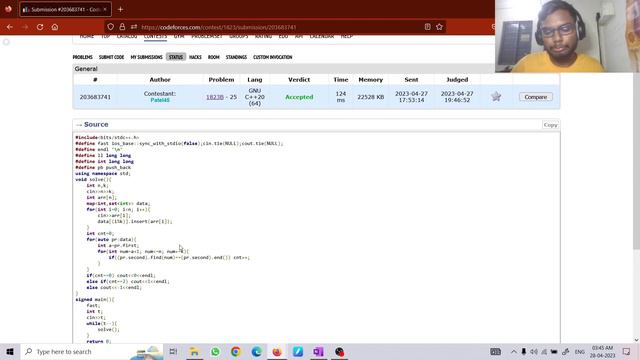Open WhatsApp from the taskbar

pos(215,351)
